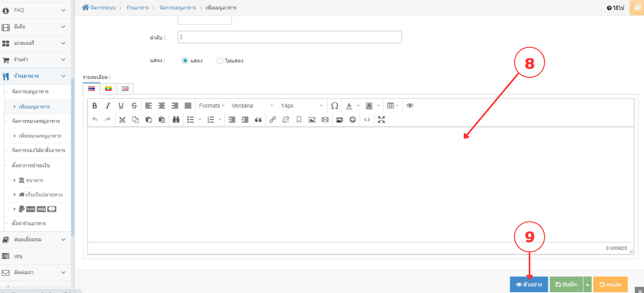Viewport: 644px width, 293px height.
Task: Open the text color dropdown arrow
Action: point(358,105)
